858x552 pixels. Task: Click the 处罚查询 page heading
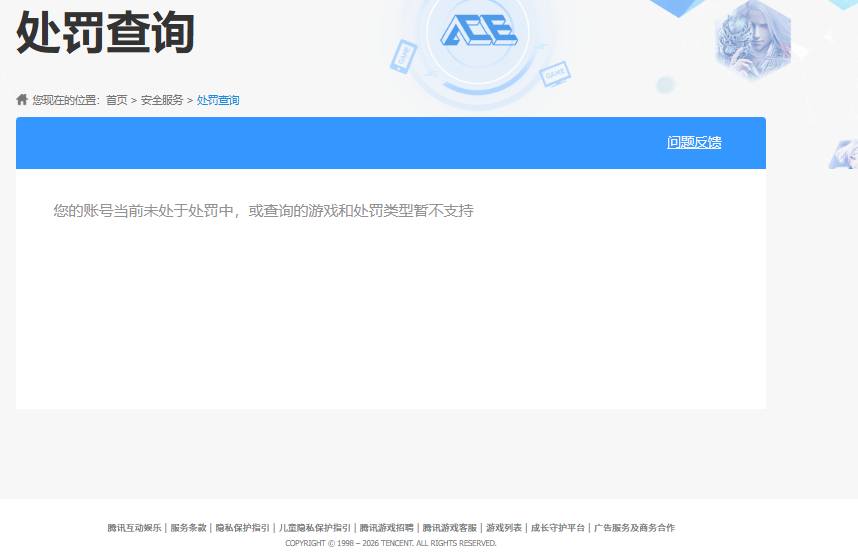coord(105,33)
